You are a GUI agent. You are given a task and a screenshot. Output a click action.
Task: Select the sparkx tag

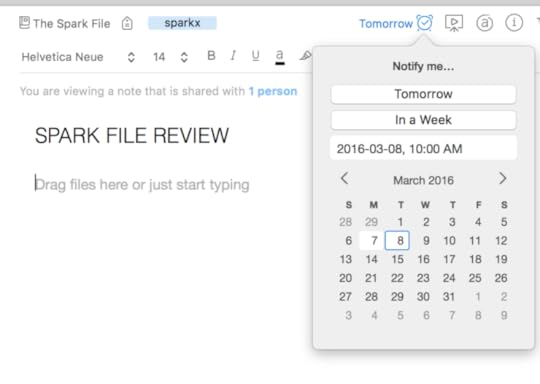tap(182, 23)
